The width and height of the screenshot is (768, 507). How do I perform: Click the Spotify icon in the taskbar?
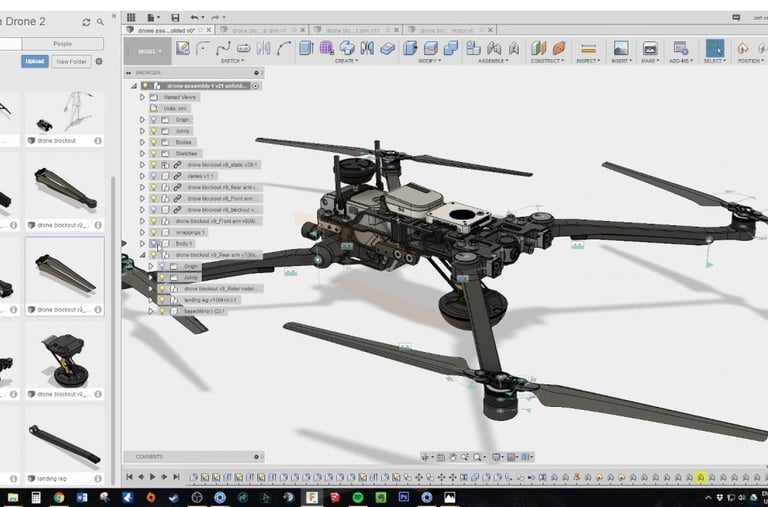tap(358, 497)
